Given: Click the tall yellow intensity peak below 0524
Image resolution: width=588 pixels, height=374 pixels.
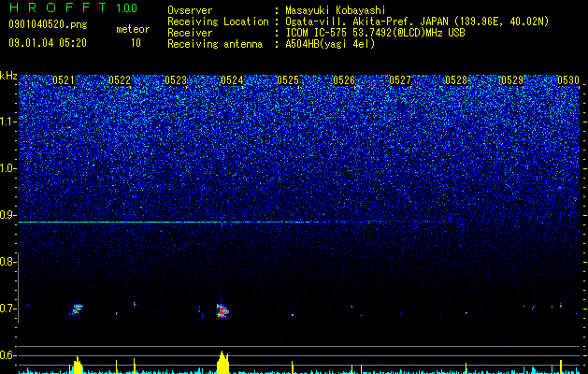Looking at the screenshot, I should pyautogui.click(x=223, y=363).
